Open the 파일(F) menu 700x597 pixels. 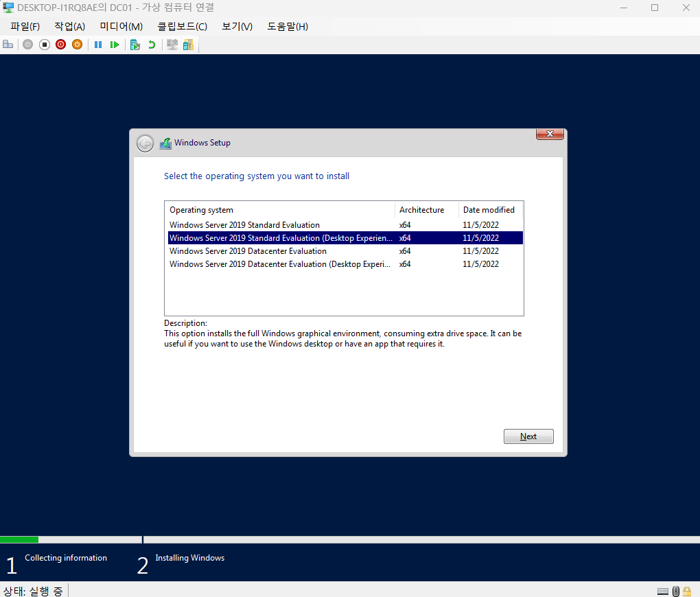click(25, 26)
